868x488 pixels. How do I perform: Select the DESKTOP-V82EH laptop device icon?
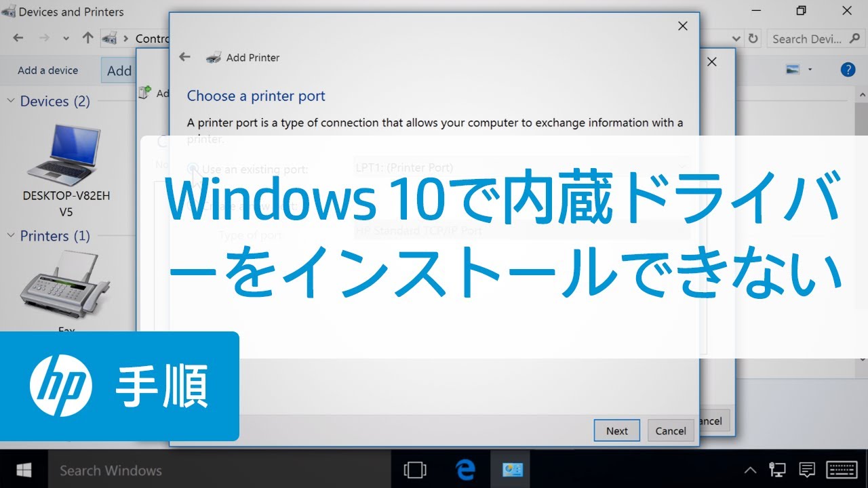[x=66, y=155]
